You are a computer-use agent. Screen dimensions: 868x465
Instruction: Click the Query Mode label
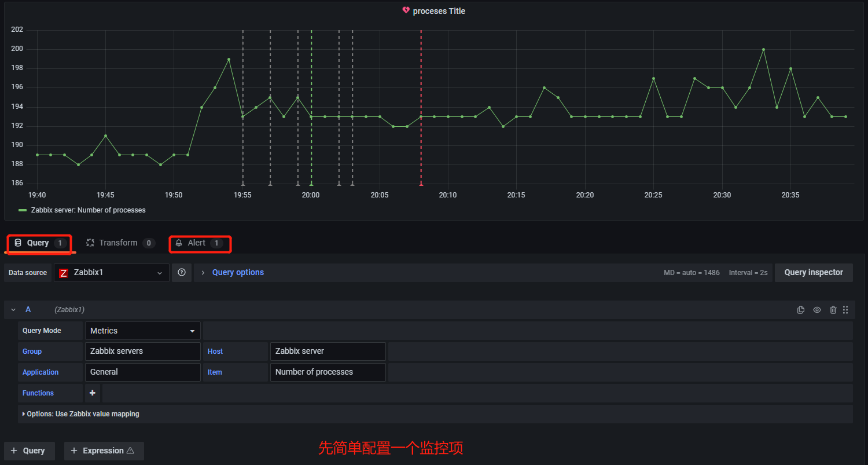[42, 331]
